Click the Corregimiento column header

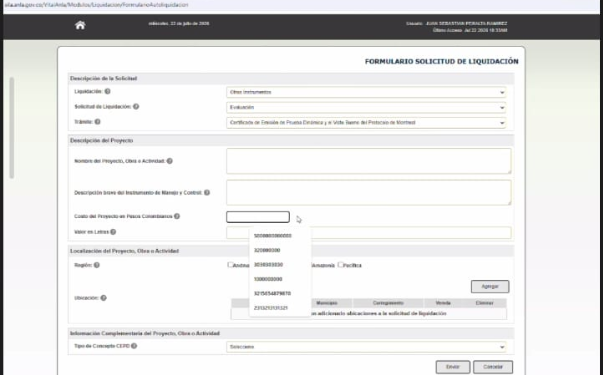[x=388, y=303]
